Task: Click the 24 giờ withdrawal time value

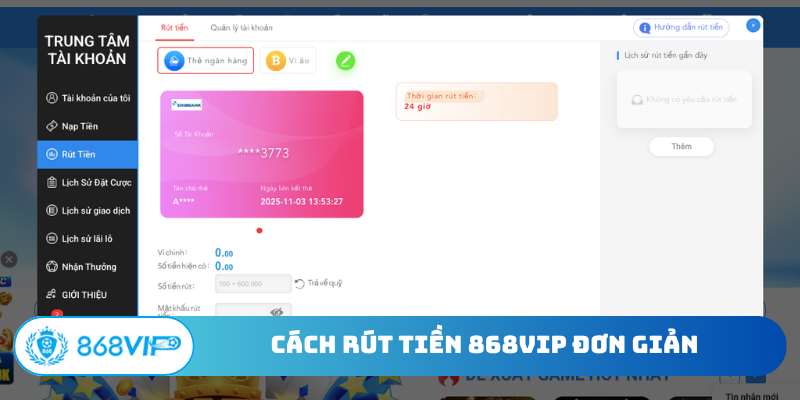Action: 417,107
